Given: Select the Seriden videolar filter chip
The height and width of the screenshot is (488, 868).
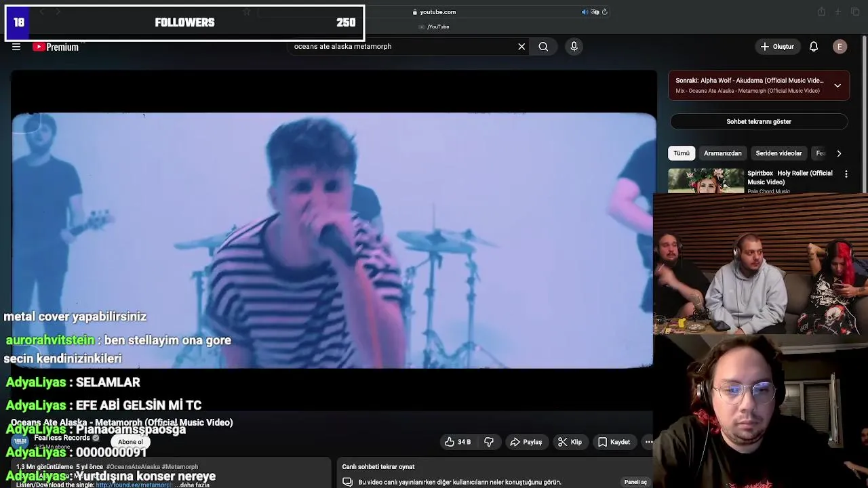Looking at the screenshot, I should [x=778, y=153].
